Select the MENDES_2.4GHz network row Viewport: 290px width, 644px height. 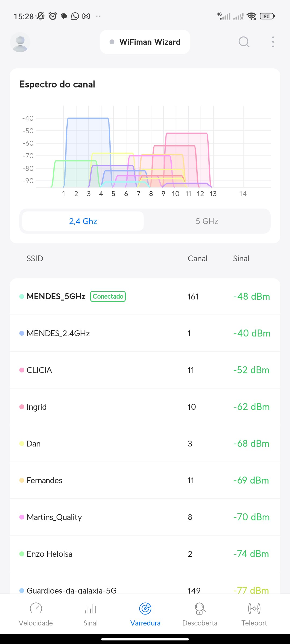145,333
